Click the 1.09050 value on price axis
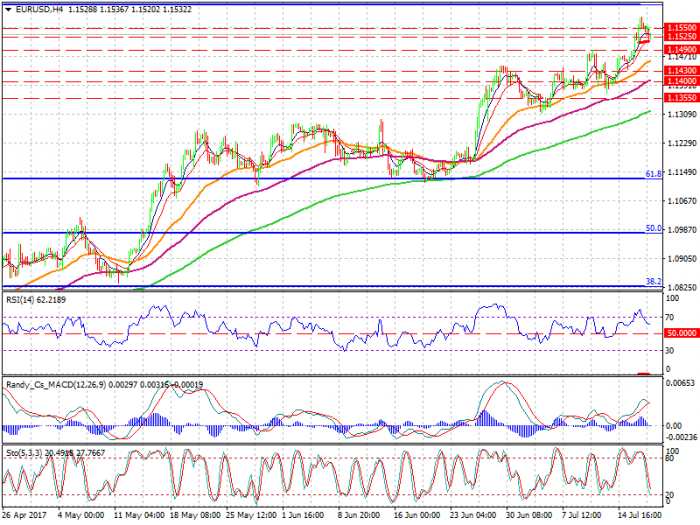The height and width of the screenshot is (525, 700). click(x=682, y=259)
